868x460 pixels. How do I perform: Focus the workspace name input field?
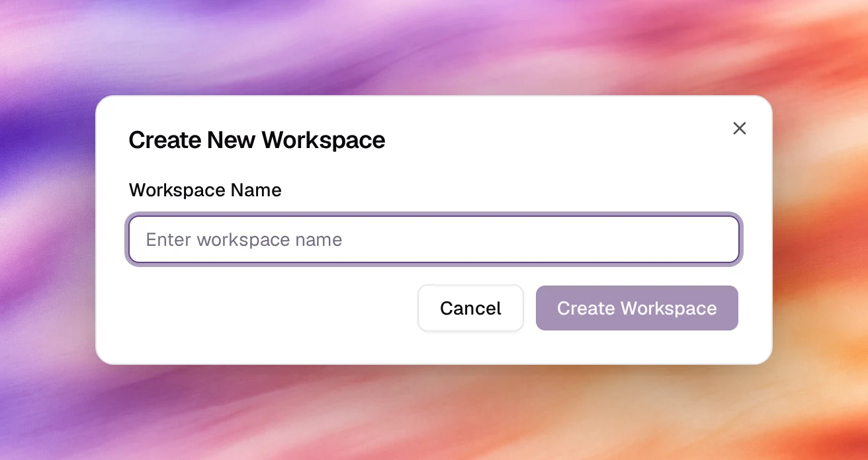[x=434, y=239]
